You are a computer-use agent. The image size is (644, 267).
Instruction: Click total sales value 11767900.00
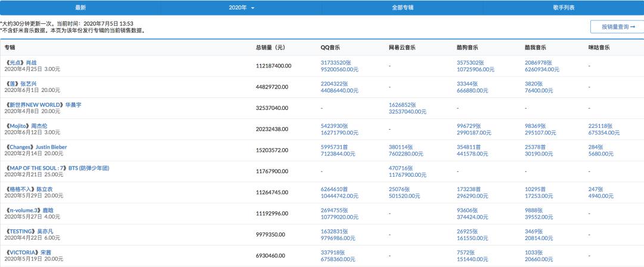tap(272, 171)
